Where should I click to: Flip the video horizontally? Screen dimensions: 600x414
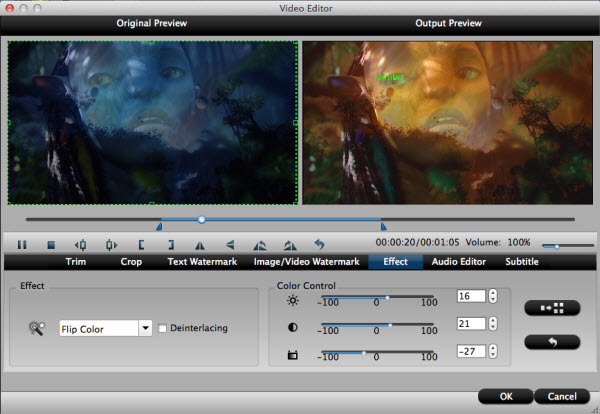[200, 245]
